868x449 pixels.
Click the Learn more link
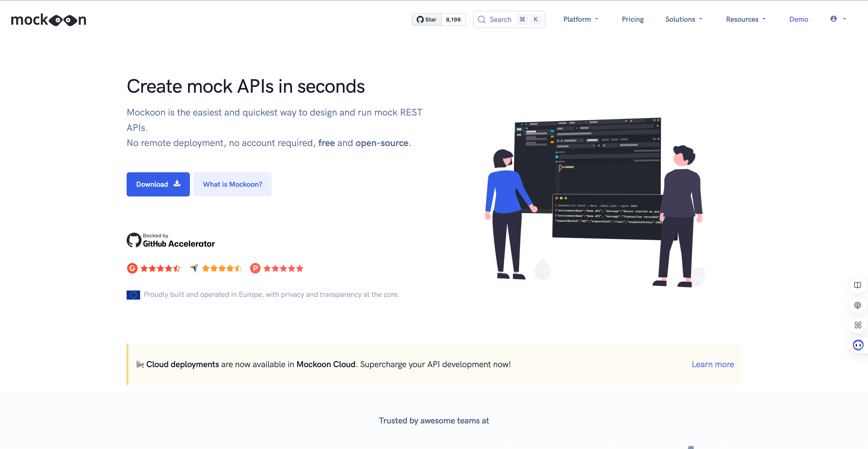713,364
